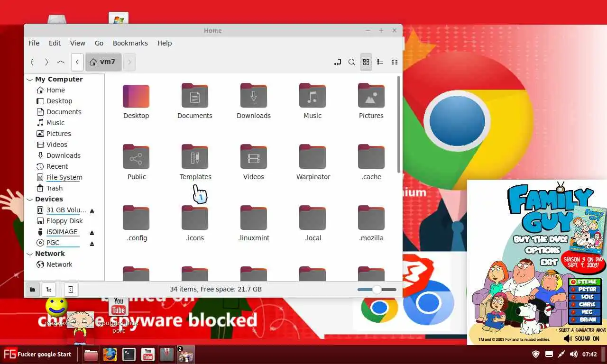Open the Bookmarks menu
The height and width of the screenshot is (364, 607).
(130, 43)
